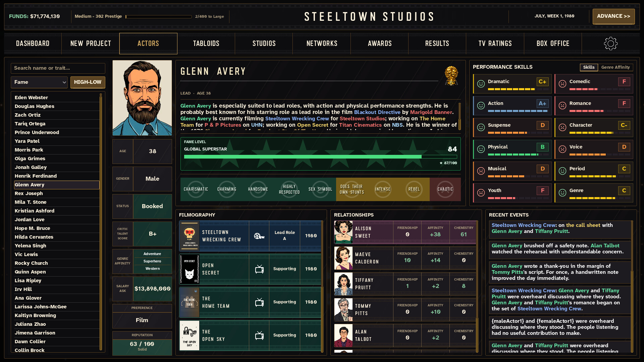Click the sad face icon beside Musical skill
Image resolution: width=644 pixels, height=362 pixels.
click(481, 171)
